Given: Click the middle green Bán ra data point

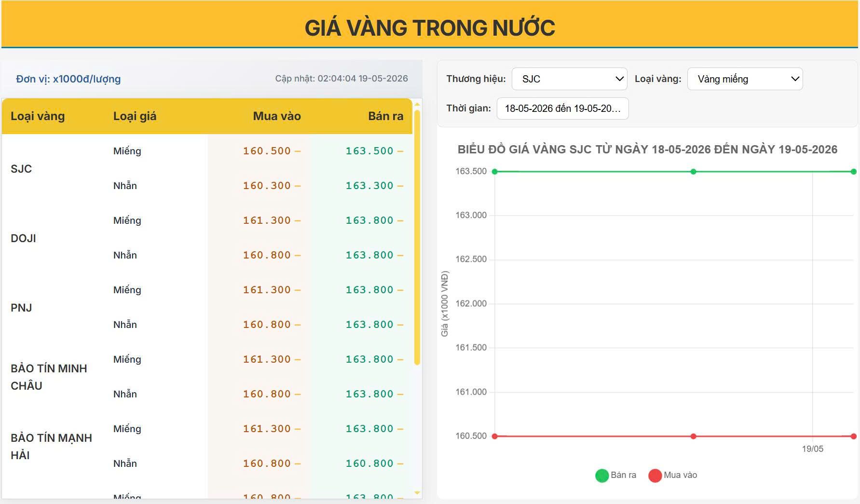Looking at the screenshot, I should 693,172.
